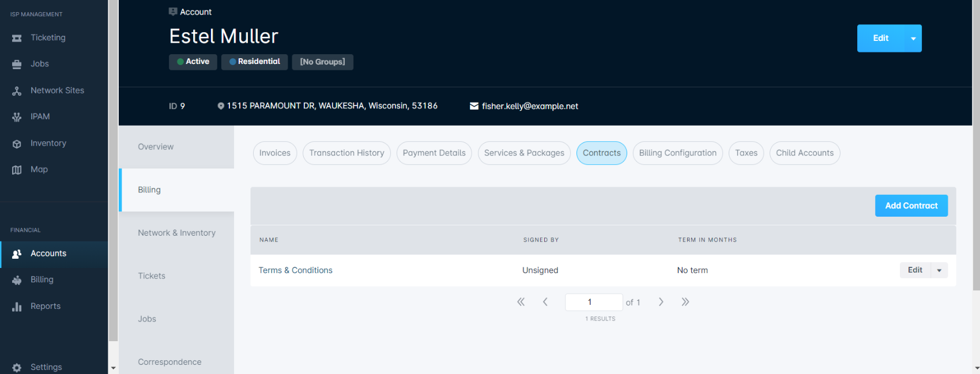Open the Network & Inventory section

pos(176,233)
